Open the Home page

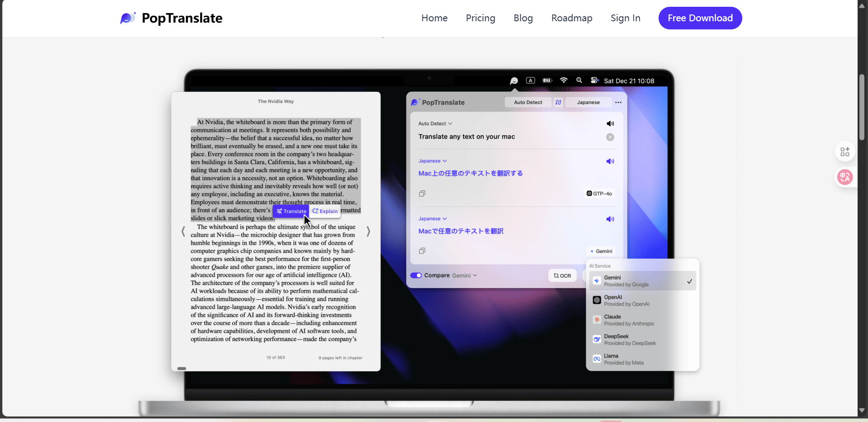pyautogui.click(x=434, y=18)
